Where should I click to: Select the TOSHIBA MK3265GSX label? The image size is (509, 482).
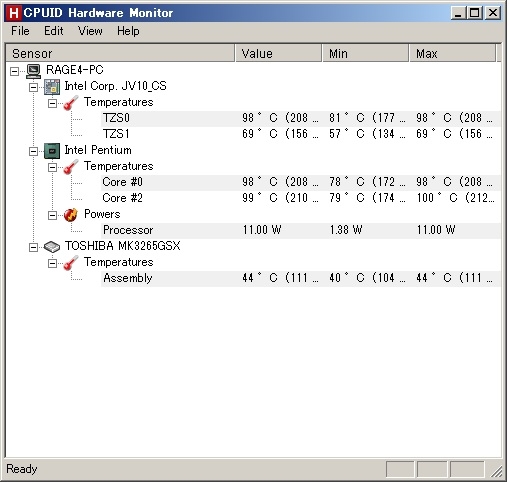tap(122, 246)
